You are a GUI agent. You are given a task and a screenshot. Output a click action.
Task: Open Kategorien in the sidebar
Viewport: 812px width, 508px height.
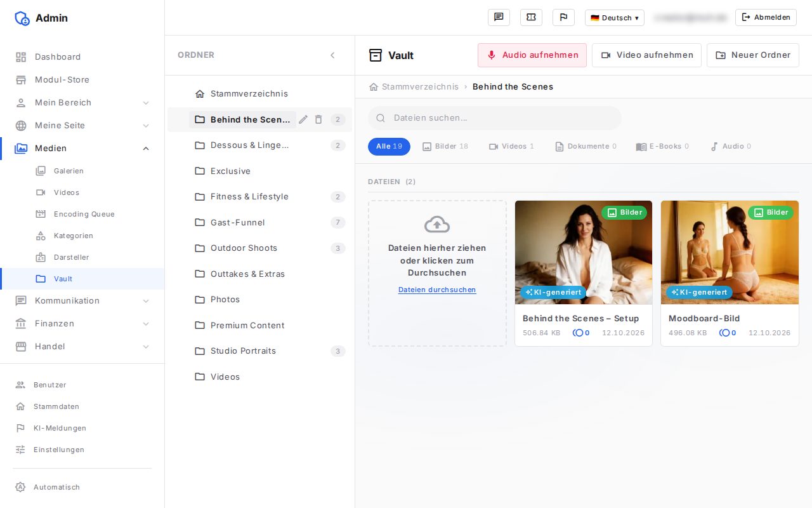pos(82,236)
